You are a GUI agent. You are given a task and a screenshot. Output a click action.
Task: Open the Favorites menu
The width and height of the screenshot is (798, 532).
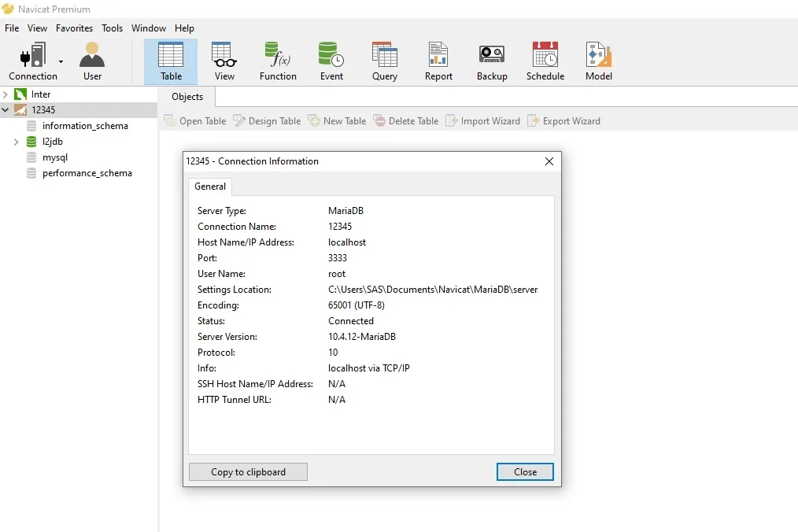tap(74, 28)
